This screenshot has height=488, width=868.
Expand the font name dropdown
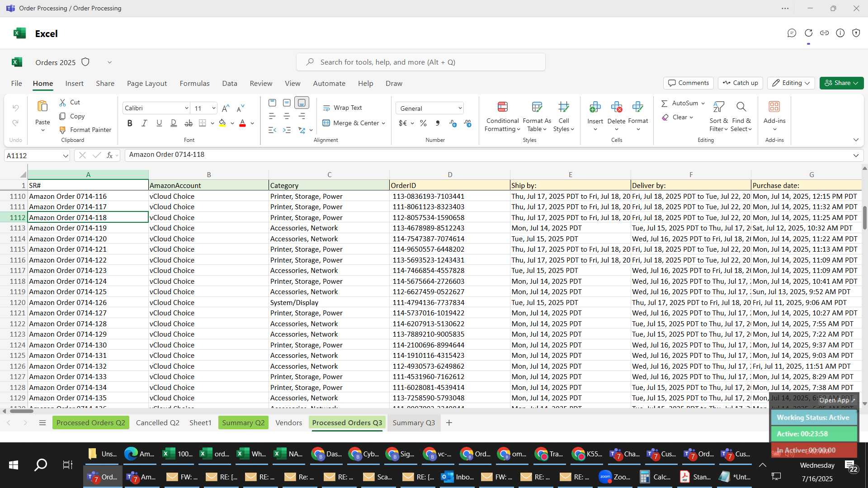186,108
